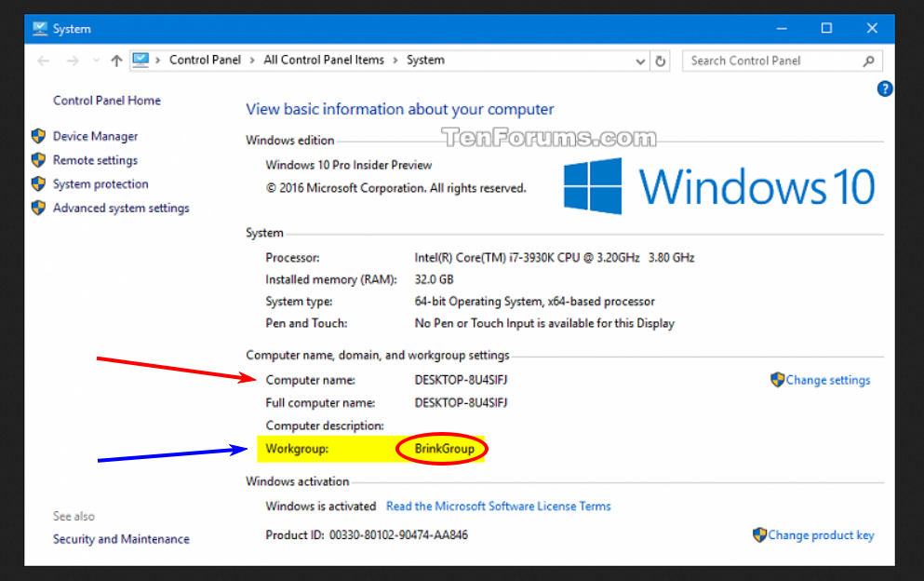Go up one level with Up arrow
The image size is (924, 581).
pyautogui.click(x=116, y=61)
